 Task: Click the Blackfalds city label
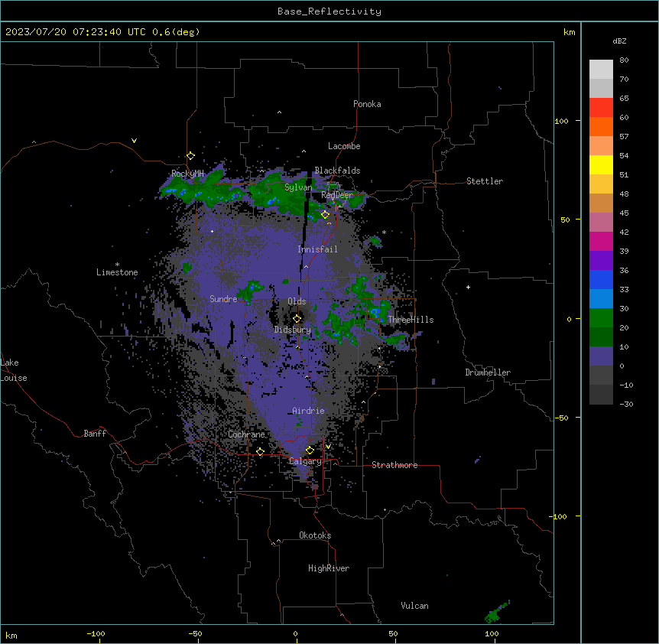337,171
